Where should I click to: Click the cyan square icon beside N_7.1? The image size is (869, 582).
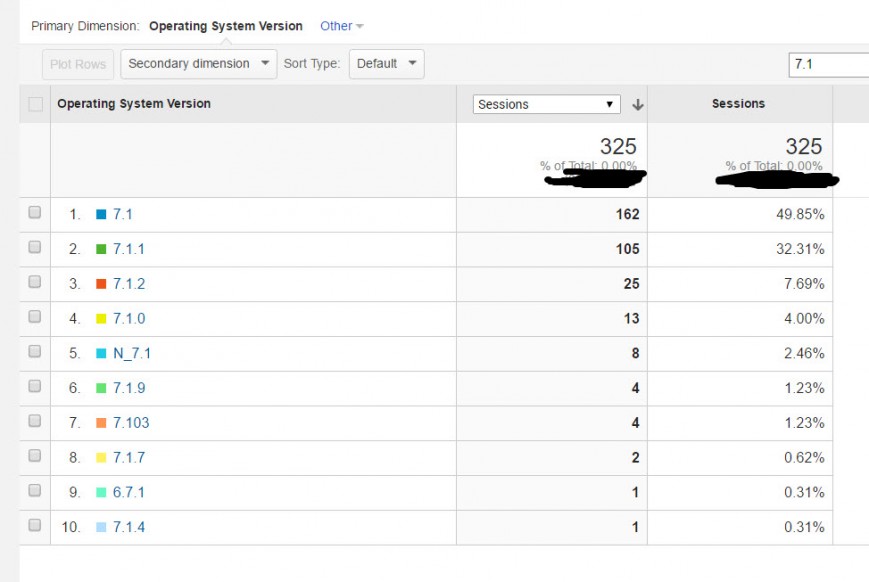tap(101, 353)
